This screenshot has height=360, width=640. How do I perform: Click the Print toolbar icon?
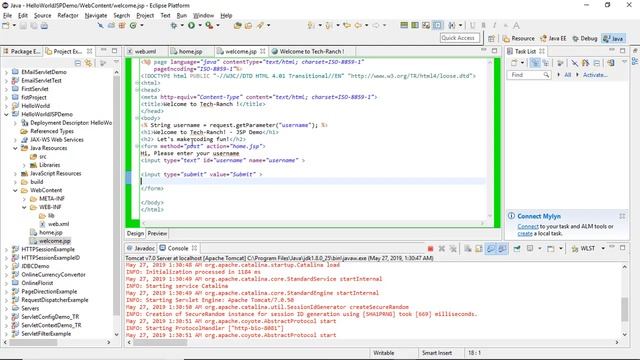pyautogui.click(x=44, y=25)
